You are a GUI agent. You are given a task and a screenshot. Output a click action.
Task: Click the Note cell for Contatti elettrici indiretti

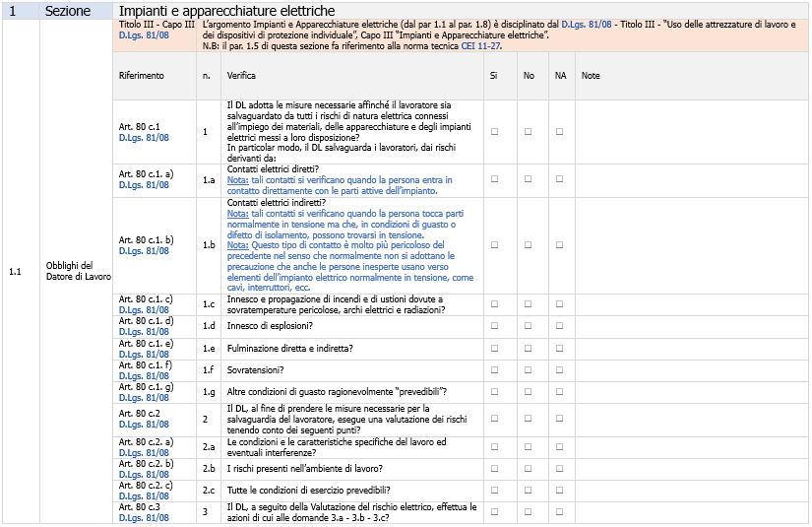click(x=691, y=244)
